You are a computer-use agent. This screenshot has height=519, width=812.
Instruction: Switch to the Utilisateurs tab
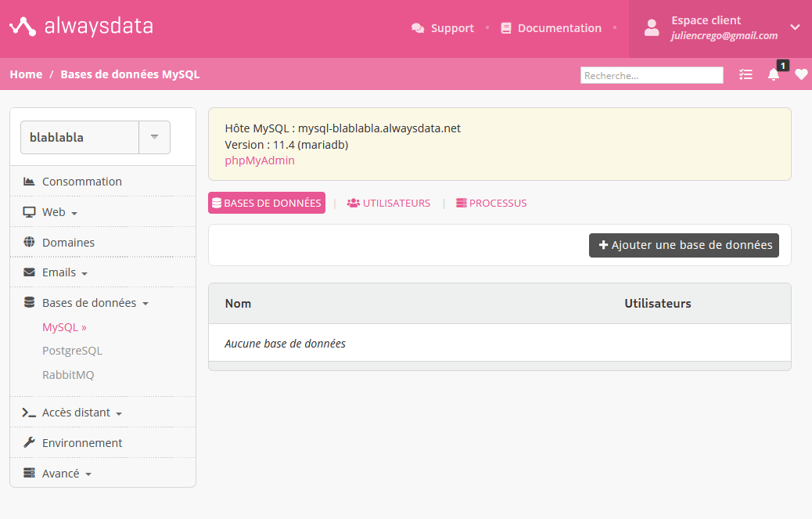[x=388, y=203]
